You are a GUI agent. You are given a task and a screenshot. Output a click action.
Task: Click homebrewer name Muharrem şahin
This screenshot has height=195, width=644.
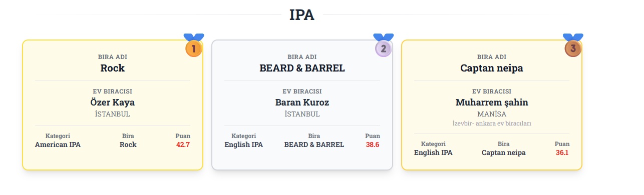coord(492,102)
